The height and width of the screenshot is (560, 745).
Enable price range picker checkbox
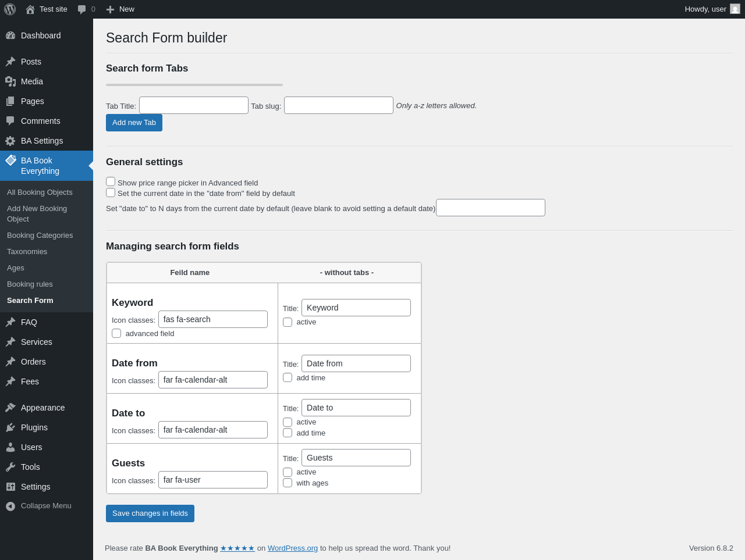click(111, 181)
